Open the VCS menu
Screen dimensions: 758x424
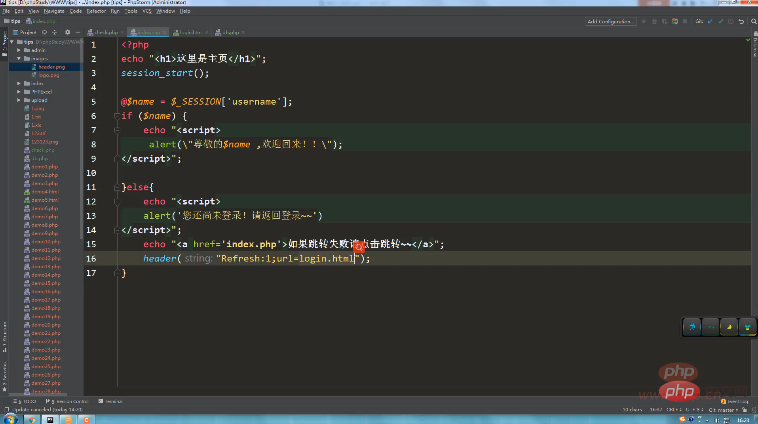coord(147,11)
